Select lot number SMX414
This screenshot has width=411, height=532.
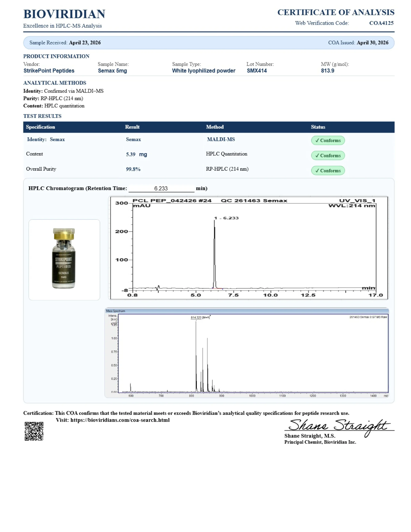point(257,71)
